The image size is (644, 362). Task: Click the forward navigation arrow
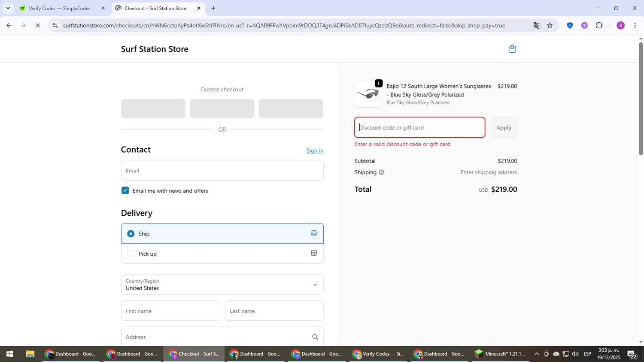[23, 25]
